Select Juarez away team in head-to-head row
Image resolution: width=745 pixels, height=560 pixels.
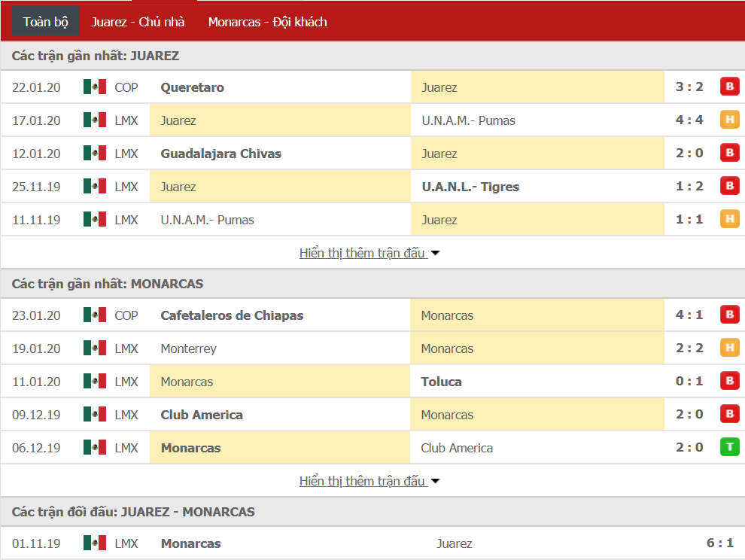455,543
